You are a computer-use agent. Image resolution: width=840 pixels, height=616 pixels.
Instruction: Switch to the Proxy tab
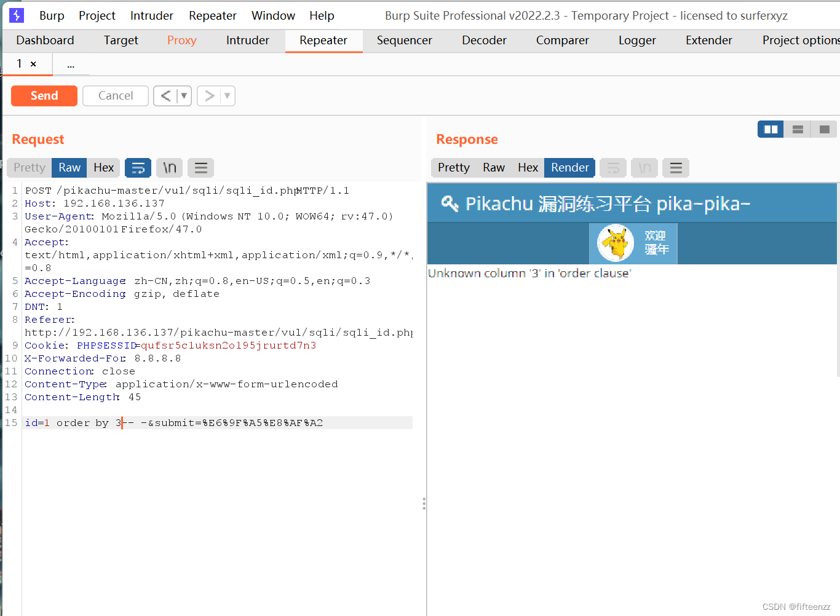click(182, 40)
